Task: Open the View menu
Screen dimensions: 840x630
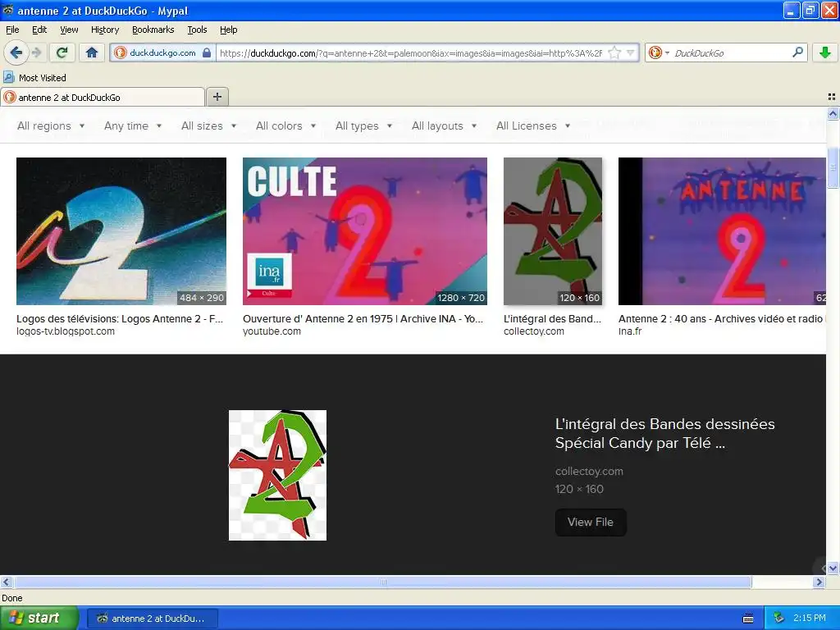Action: [69, 30]
